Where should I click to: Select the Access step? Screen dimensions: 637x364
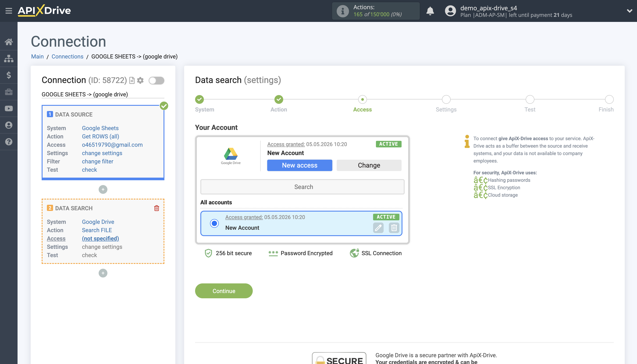[362, 99]
